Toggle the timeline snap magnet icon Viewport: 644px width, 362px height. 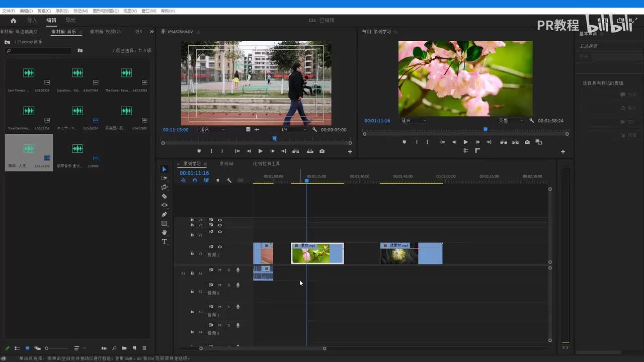click(x=195, y=180)
